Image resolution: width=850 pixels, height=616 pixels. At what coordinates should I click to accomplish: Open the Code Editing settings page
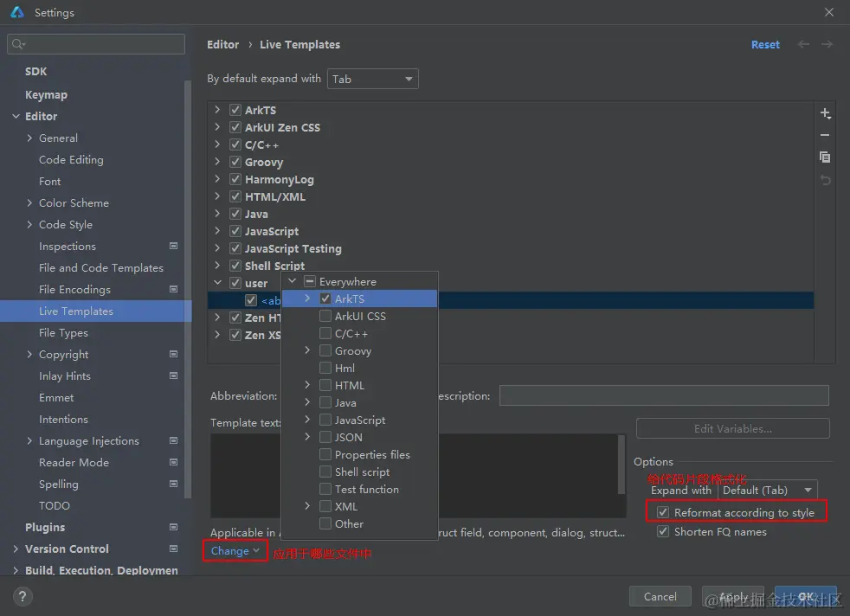(x=71, y=160)
